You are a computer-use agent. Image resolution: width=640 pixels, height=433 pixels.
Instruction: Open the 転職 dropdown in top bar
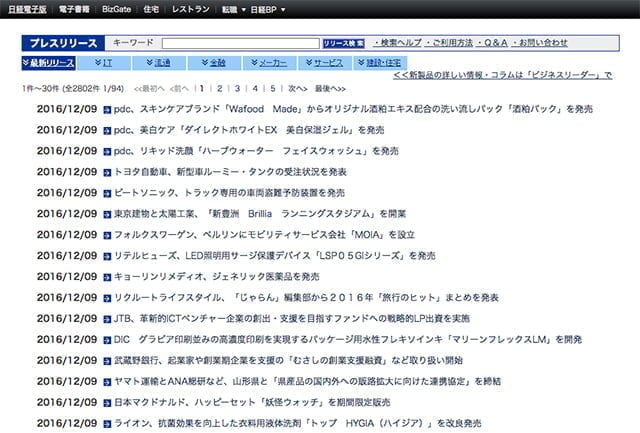[x=233, y=9]
